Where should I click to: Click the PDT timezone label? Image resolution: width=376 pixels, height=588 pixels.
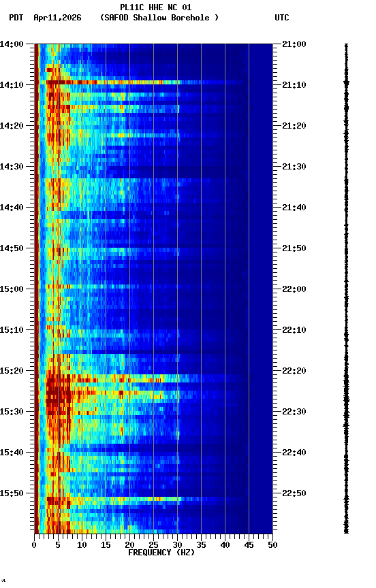(x=16, y=18)
